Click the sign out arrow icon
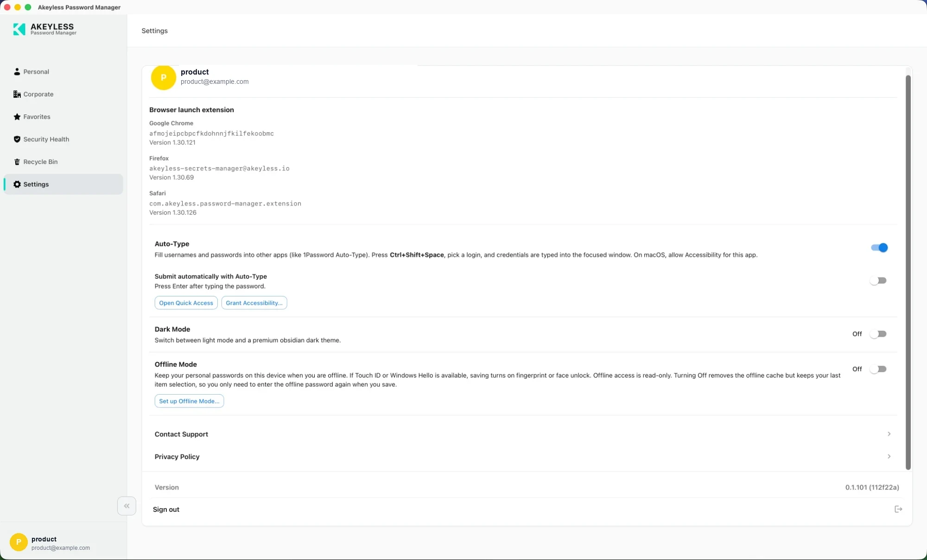Viewport: 927px width, 560px height. coord(898,509)
